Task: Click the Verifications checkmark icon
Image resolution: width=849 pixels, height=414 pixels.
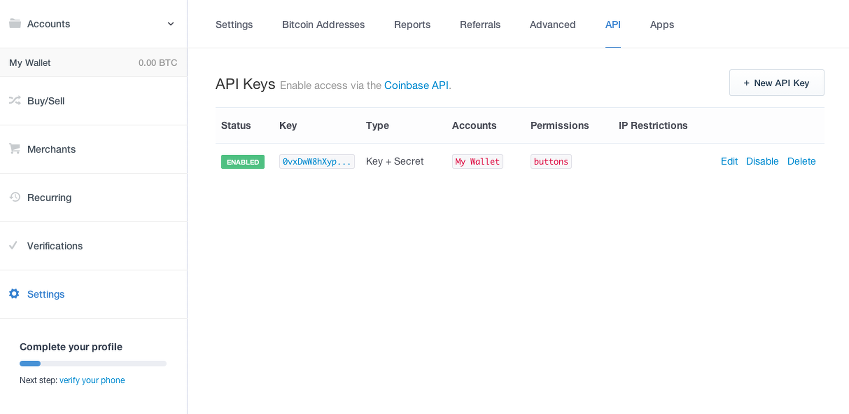Action: coord(14,245)
